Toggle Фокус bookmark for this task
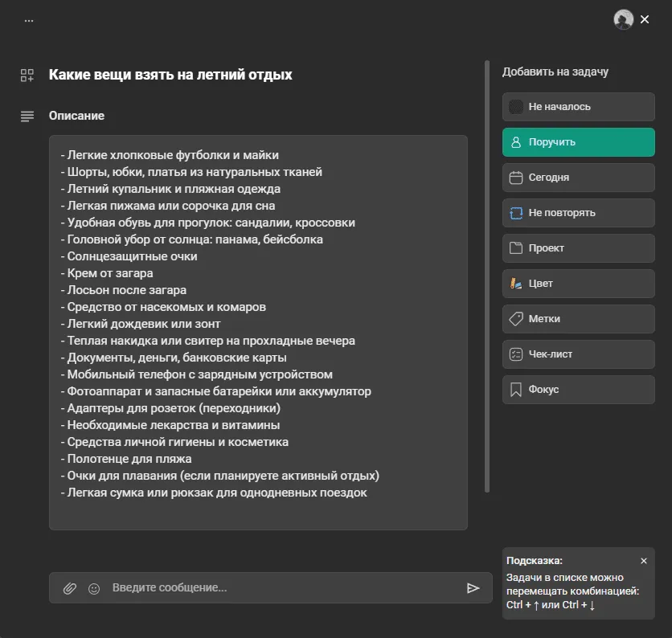 pos(578,390)
